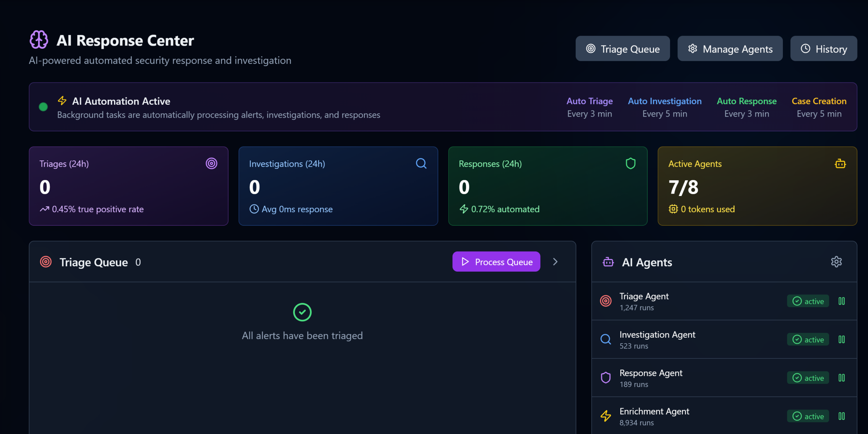Click the brain logo icon
868x434 pixels.
click(39, 40)
